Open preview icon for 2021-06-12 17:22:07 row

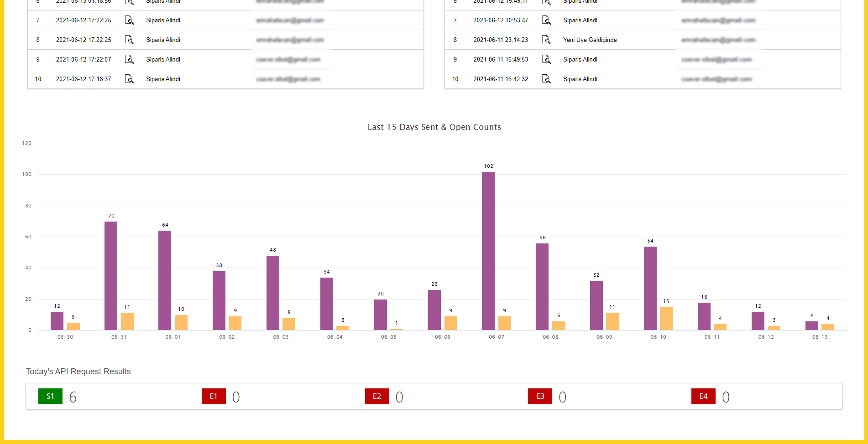129,59
